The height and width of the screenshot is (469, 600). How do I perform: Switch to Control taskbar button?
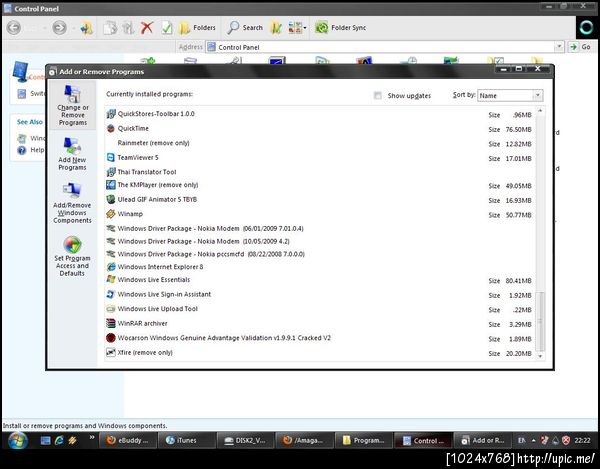423,440
